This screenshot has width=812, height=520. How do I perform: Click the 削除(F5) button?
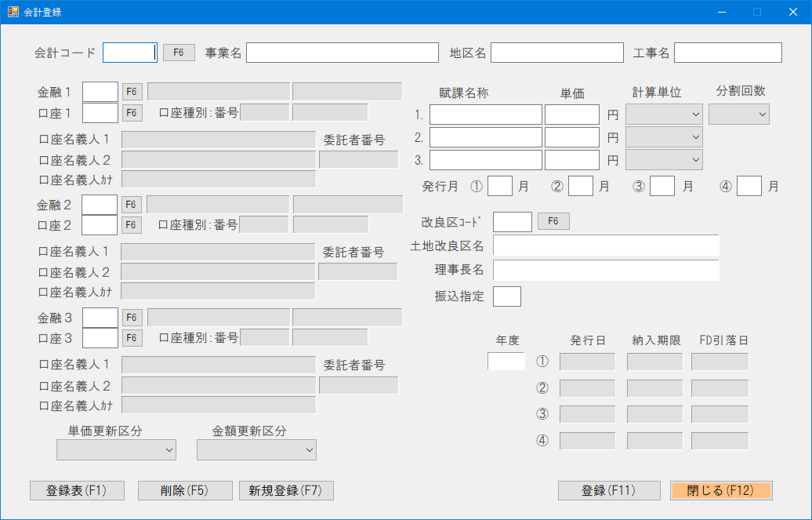[x=185, y=490]
